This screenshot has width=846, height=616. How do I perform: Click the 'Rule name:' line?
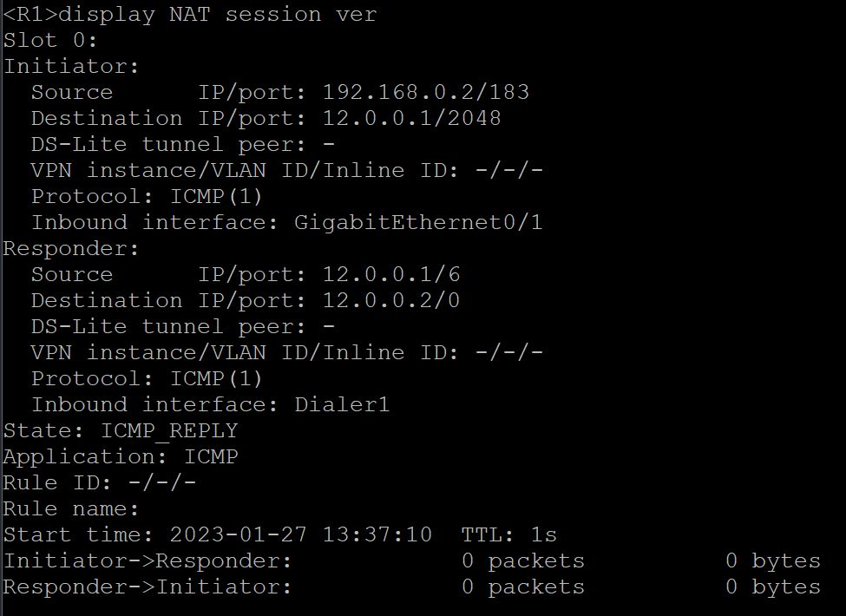point(71,508)
